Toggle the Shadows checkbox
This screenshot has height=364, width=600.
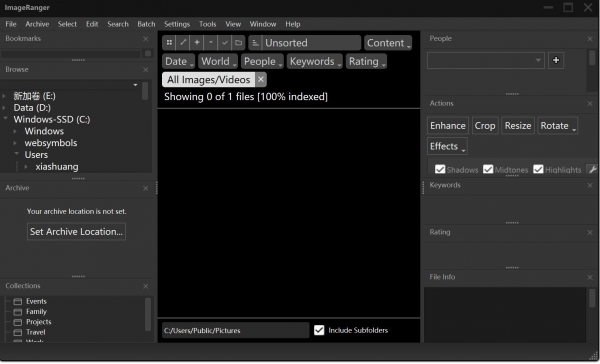[440, 169]
